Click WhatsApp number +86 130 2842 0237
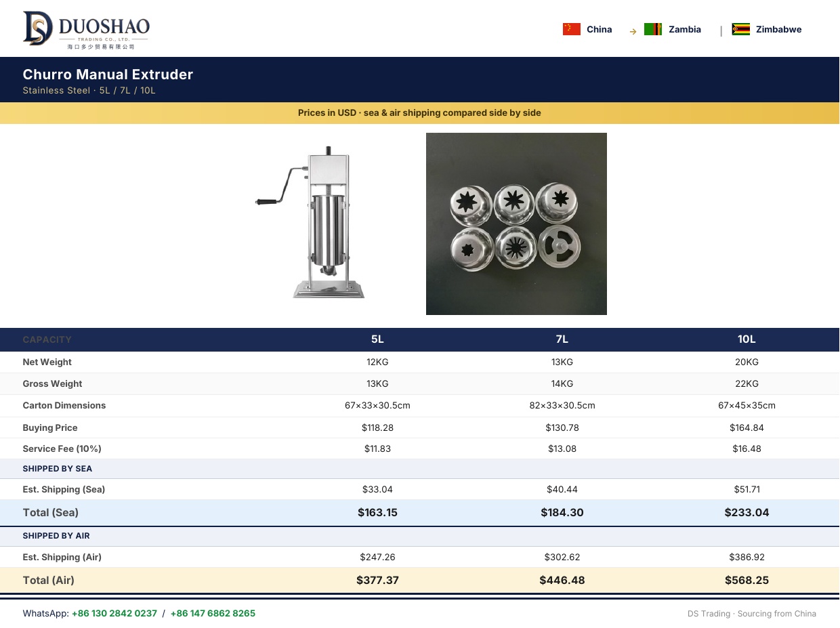Viewport: 840px width, 628px height. point(114,613)
